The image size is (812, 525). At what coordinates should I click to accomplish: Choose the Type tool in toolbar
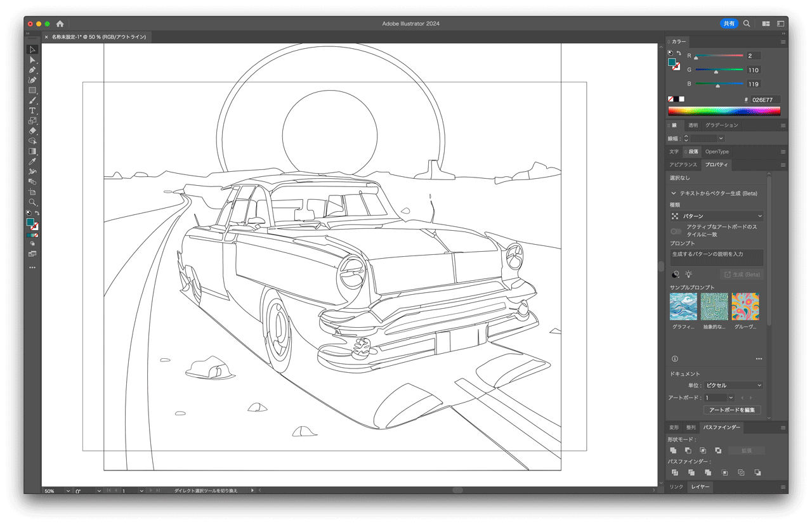[32, 110]
